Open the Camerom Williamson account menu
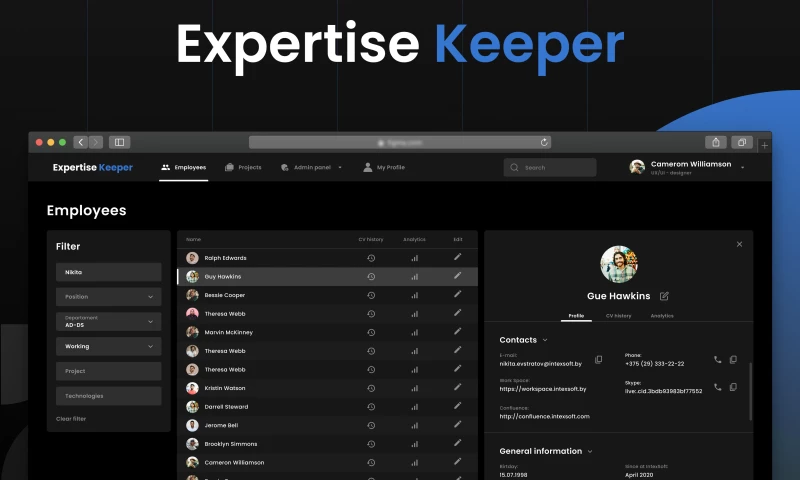Viewport: 800px width, 480px height. pyautogui.click(x=742, y=167)
